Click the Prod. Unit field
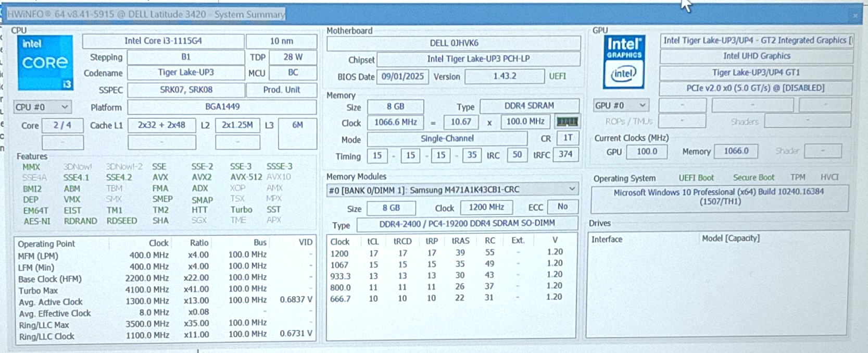 click(281, 90)
